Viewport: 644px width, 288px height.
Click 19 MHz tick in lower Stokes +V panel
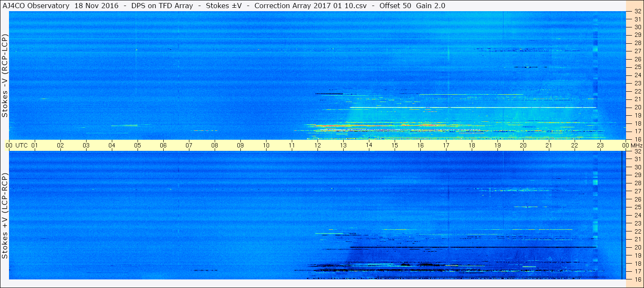638,255
